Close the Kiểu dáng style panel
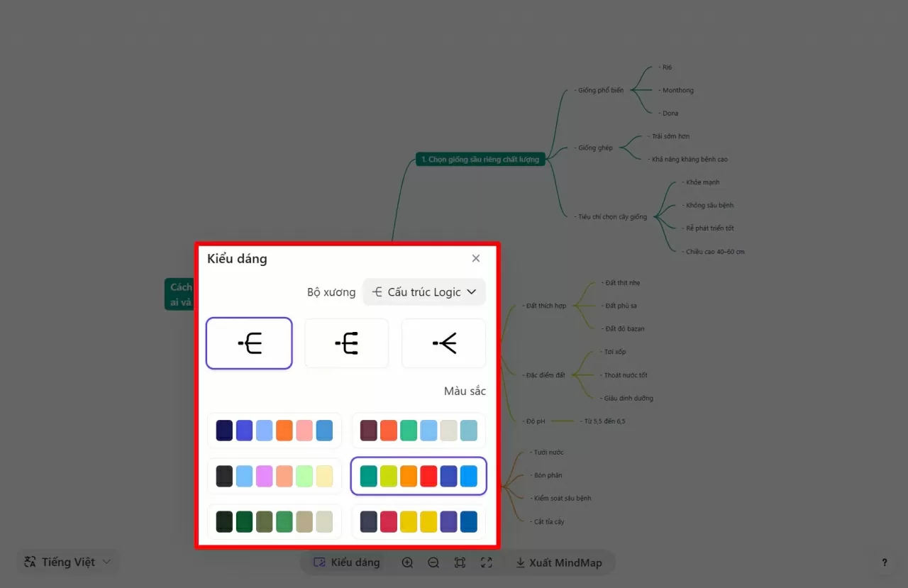Screen dimensions: 908x588 point(476,258)
